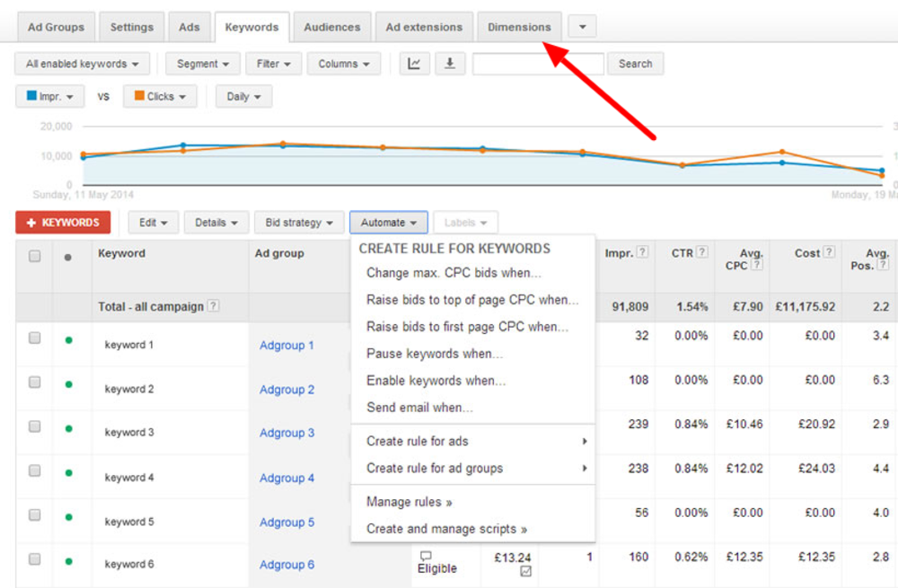Image resolution: width=898 pixels, height=588 pixels.
Task: Select the checkbox for keyword 2
Action: (35, 382)
